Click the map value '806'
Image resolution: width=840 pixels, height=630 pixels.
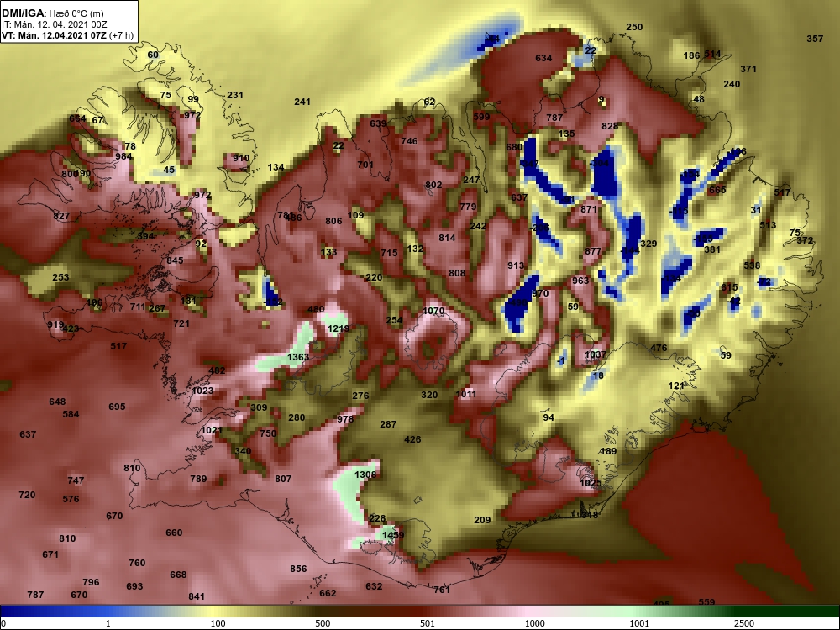point(333,221)
